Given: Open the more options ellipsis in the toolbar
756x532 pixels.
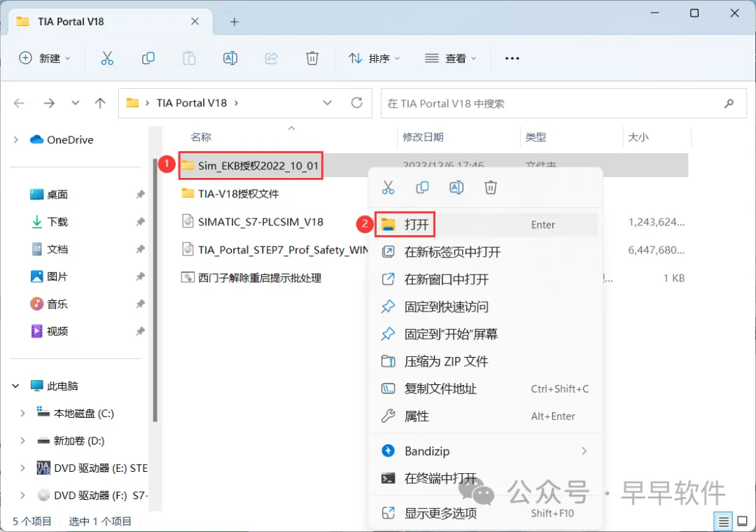Looking at the screenshot, I should coord(512,58).
